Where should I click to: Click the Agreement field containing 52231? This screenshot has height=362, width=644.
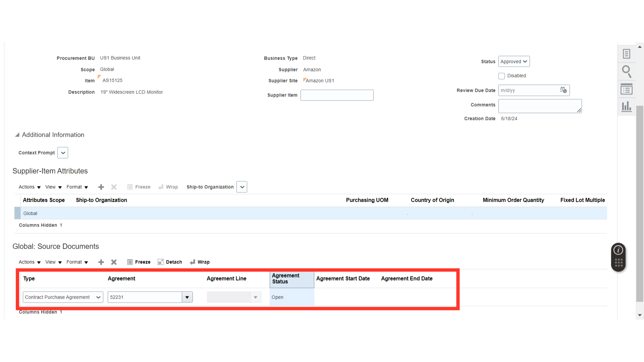pyautogui.click(x=145, y=297)
